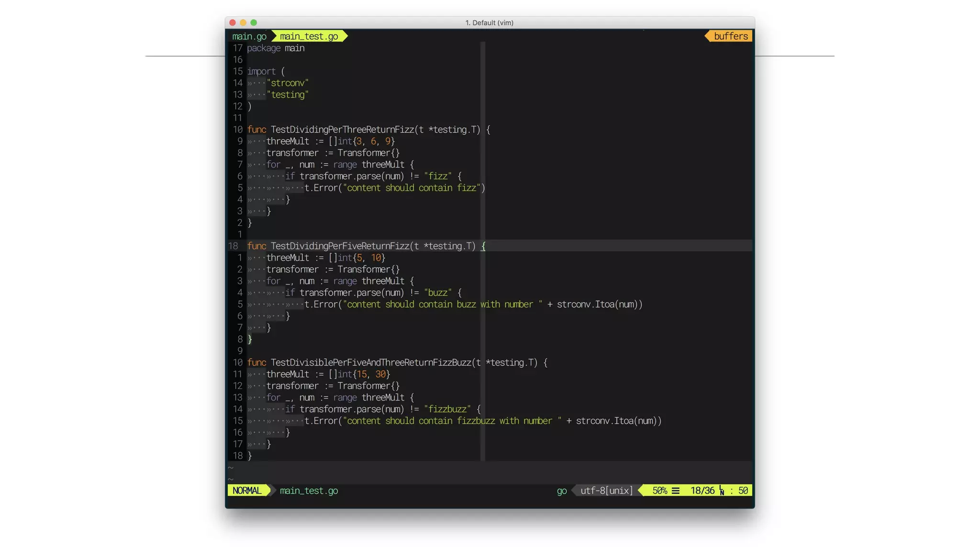Click the 50% file position indicator

pos(659,491)
